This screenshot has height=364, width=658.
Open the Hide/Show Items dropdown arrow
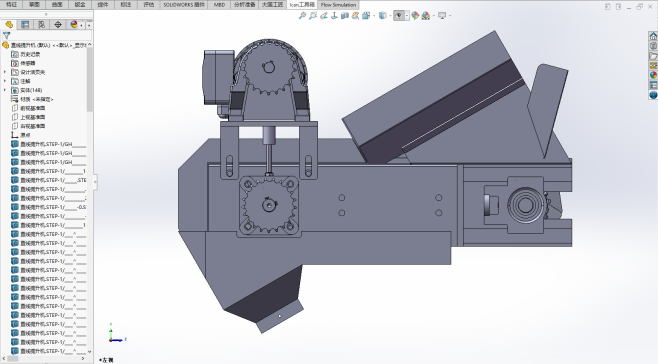[x=407, y=16]
